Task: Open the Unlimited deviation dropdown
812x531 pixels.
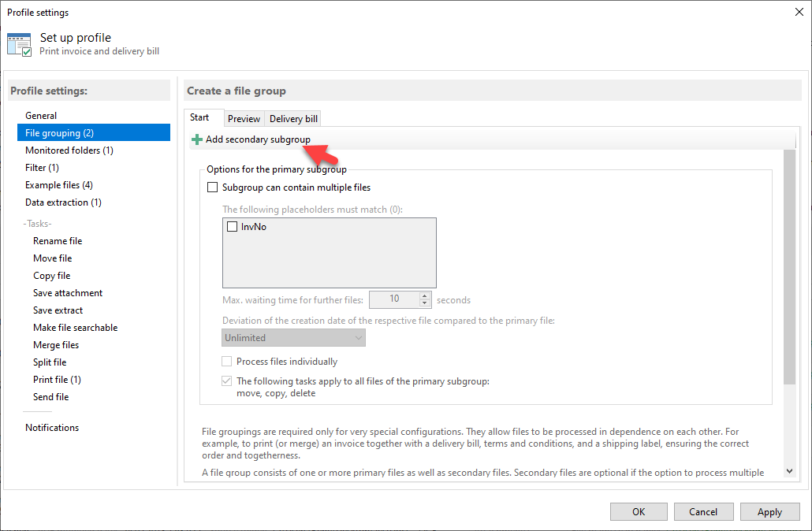Action: 293,337
